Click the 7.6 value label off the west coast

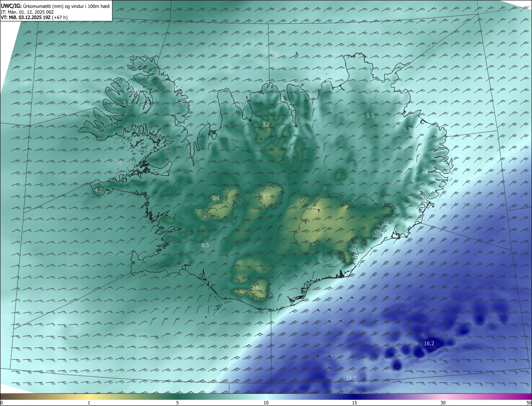pos(118,163)
